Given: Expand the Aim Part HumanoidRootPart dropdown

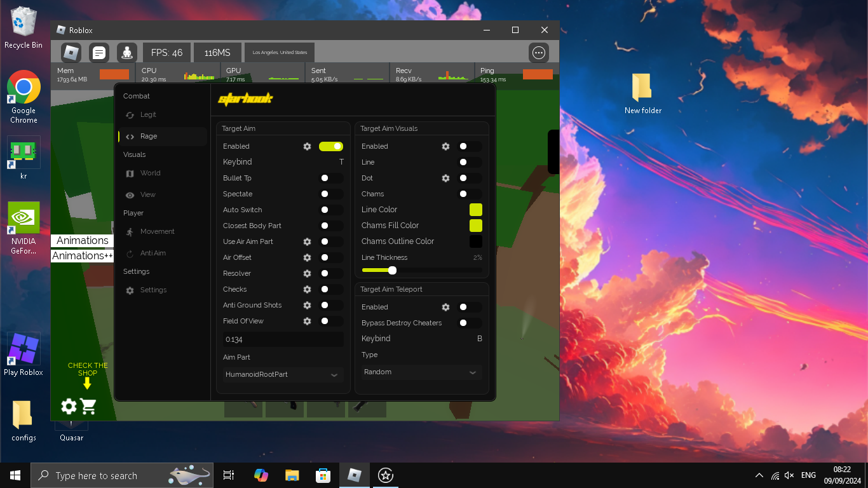Looking at the screenshot, I should coord(283,374).
